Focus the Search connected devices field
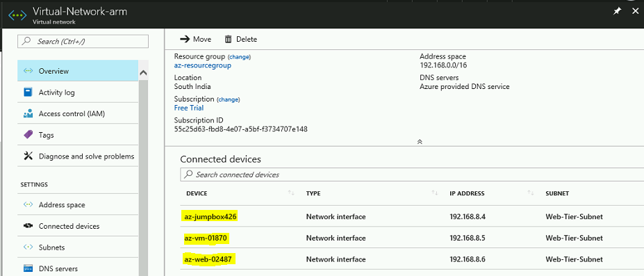The height and width of the screenshot is (276, 644). (x=412, y=174)
